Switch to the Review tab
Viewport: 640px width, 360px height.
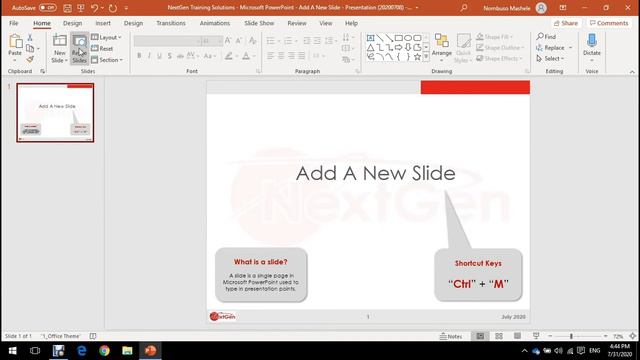297,23
